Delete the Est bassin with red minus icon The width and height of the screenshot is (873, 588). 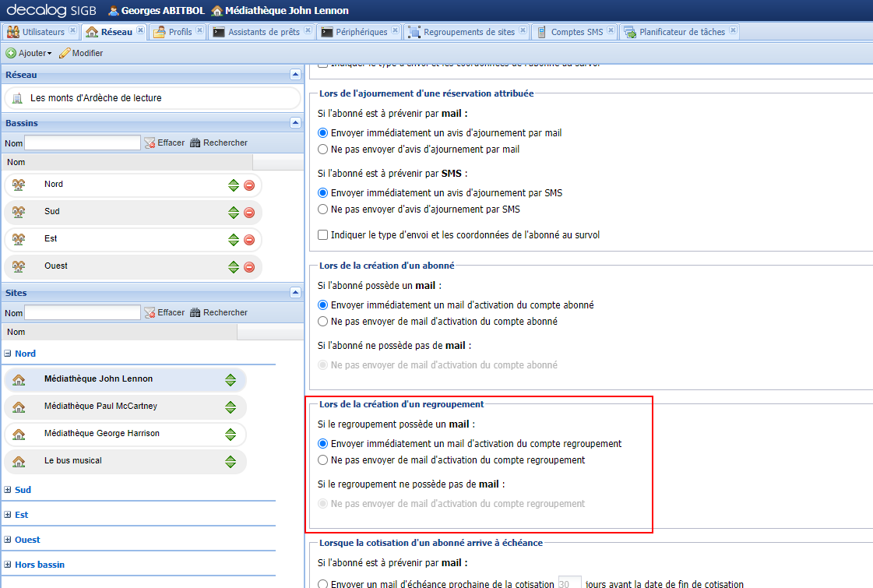click(249, 239)
